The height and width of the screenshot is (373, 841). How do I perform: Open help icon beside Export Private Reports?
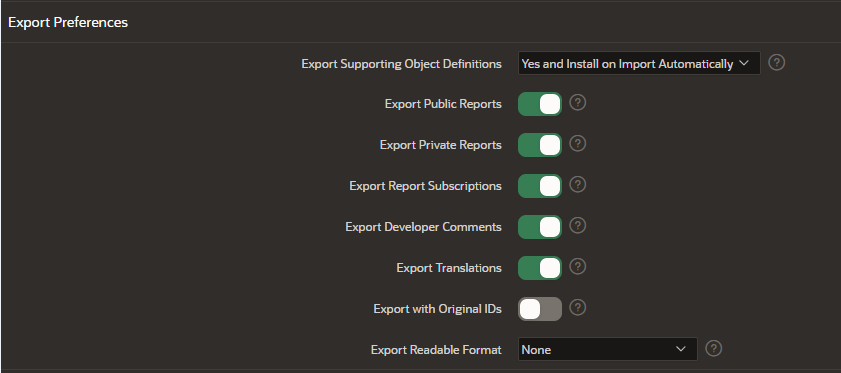coord(577,143)
